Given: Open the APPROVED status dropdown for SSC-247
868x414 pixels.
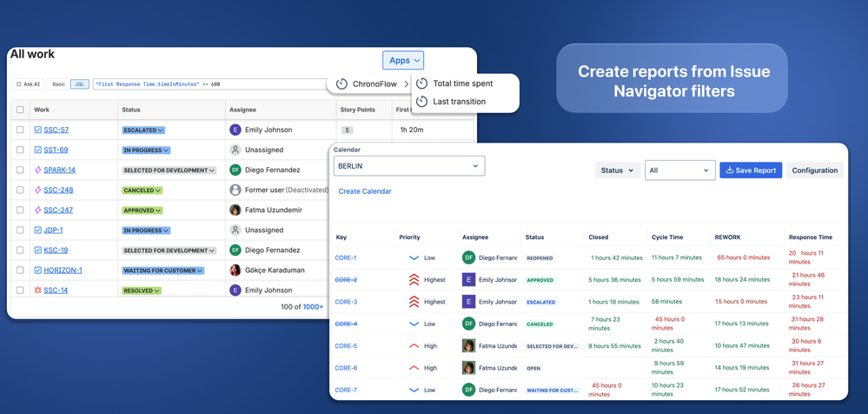Looking at the screenshot, I should click(142, 210).
